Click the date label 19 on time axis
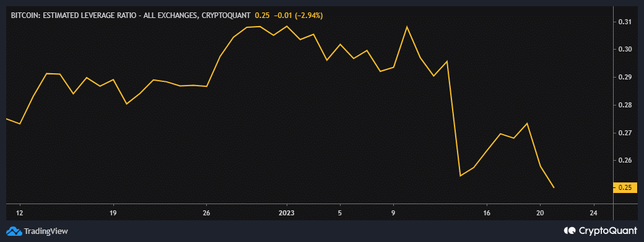644x242 pixels. pyautogui.click(x=113, y=213)
